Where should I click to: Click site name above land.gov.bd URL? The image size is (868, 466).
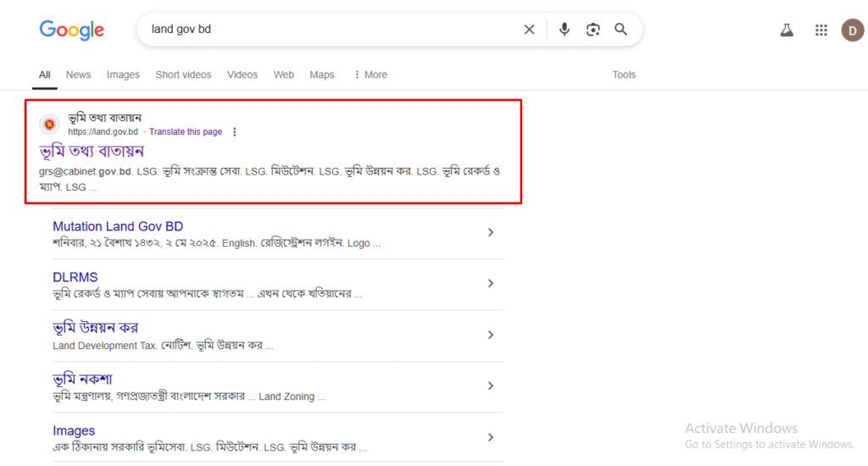(x=104, y=118)
